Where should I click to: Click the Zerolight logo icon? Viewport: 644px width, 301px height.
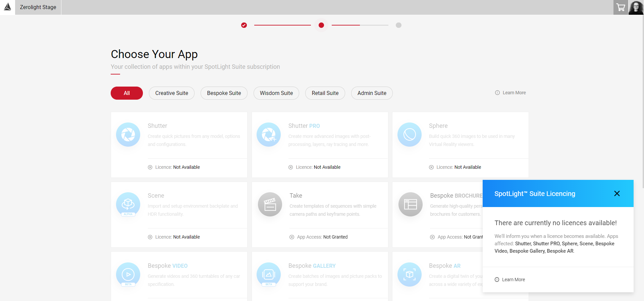(7, 7)
